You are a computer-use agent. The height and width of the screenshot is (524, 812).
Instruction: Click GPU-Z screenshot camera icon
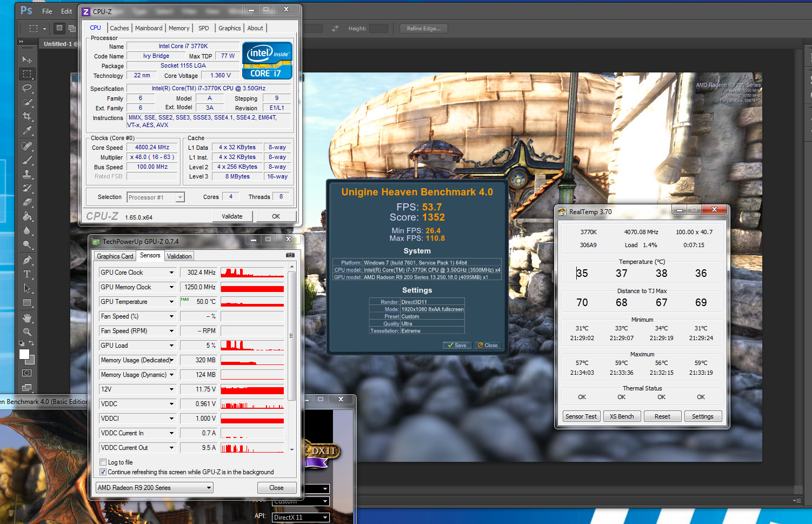(290, 255)
